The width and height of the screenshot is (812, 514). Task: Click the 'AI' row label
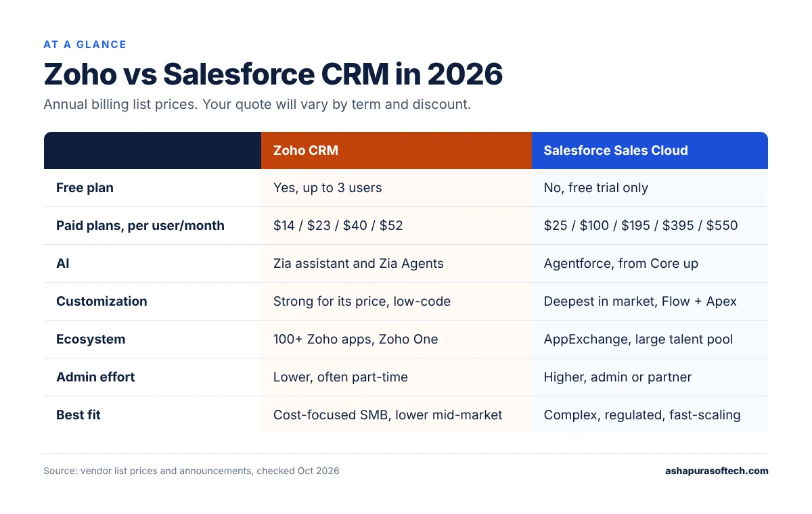coord(63,264)
